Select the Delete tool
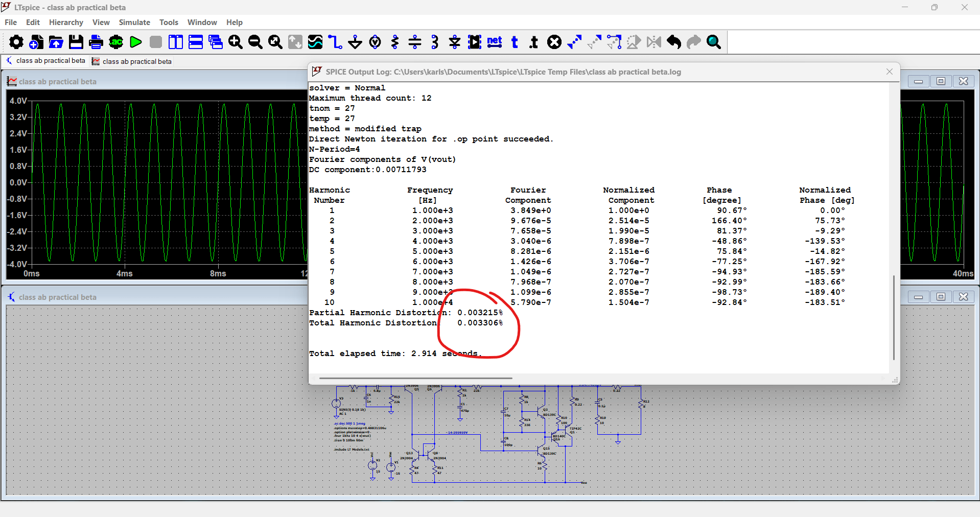Image resolution: width=980 pixels, height=517 pixels. tap(554, 42)
